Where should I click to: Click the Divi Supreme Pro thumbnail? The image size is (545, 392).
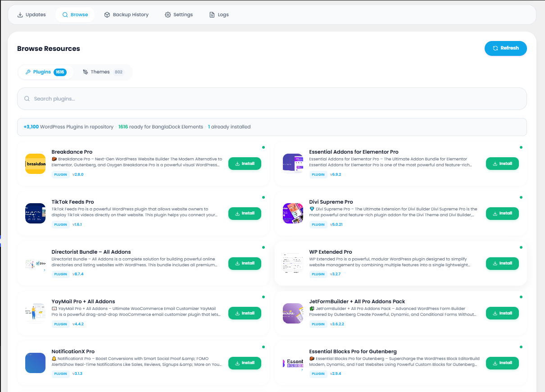293,213
